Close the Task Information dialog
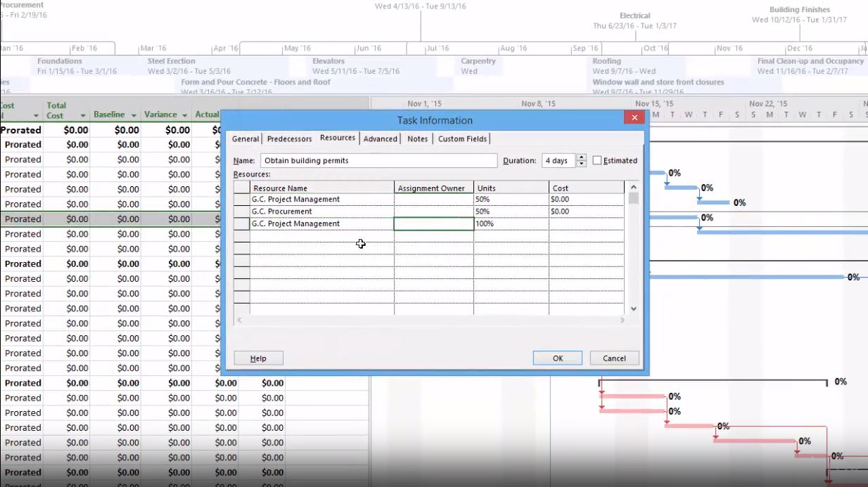 click(x=634, y=118)
